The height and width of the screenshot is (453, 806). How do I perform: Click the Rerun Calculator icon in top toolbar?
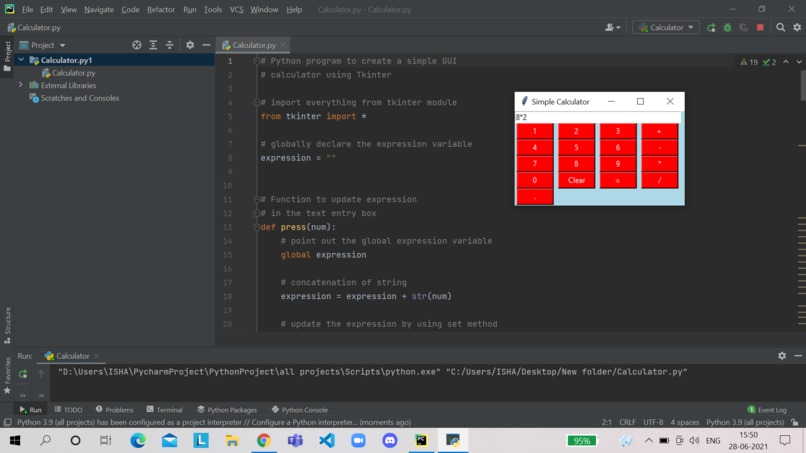coord(711,28)
